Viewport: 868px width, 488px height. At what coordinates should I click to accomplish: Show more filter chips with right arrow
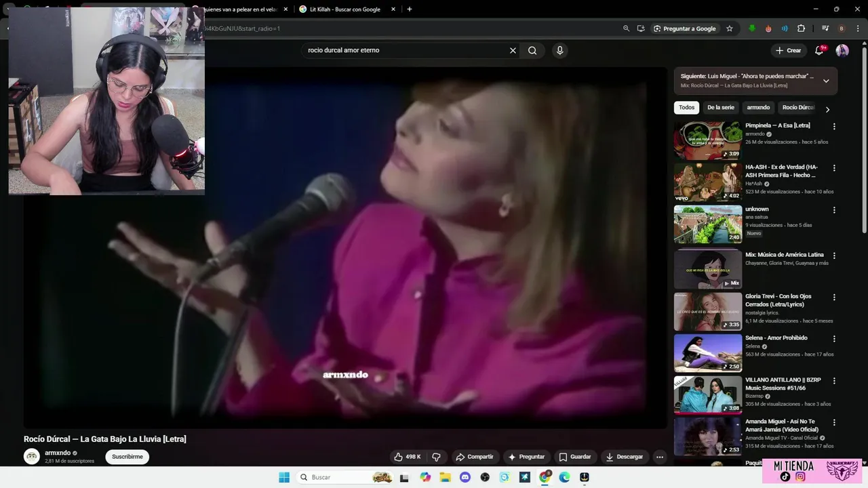pyautogui.click(x=827, y=109)
